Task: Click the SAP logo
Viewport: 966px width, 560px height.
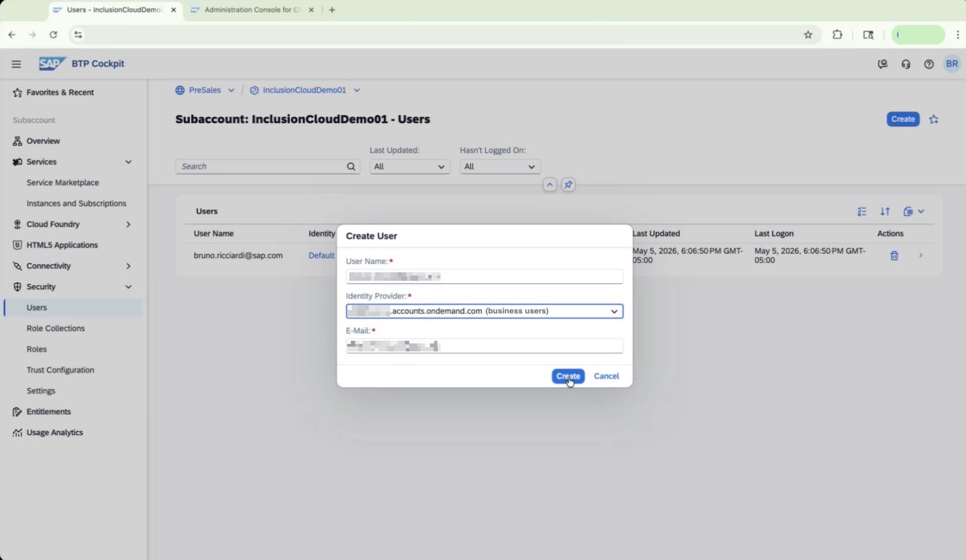Action: click(52, 64)
